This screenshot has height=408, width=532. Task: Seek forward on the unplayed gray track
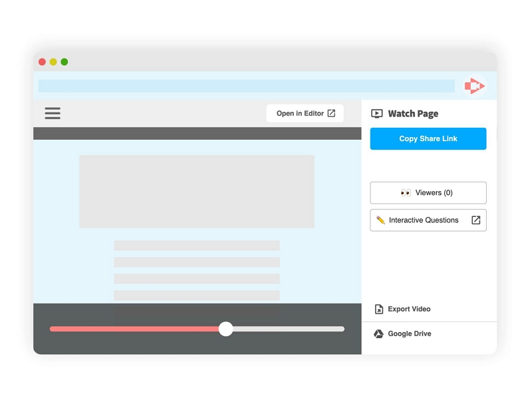(289, 329)
